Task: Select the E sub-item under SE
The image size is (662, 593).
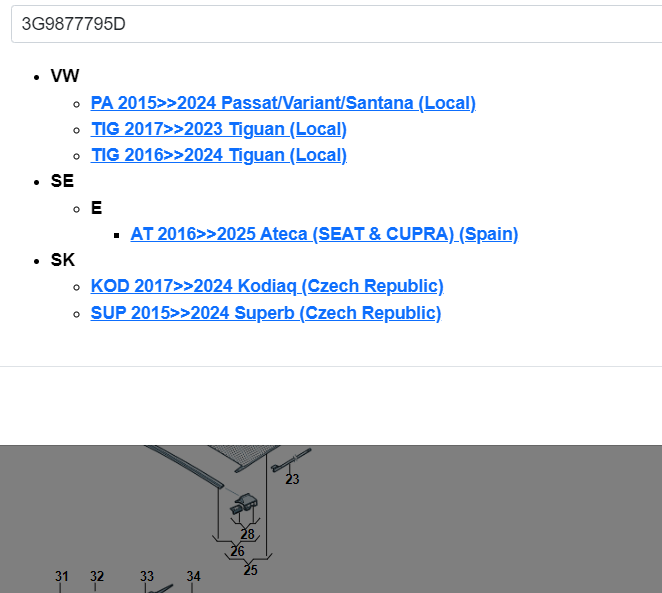Action: [x=96, y=208]
